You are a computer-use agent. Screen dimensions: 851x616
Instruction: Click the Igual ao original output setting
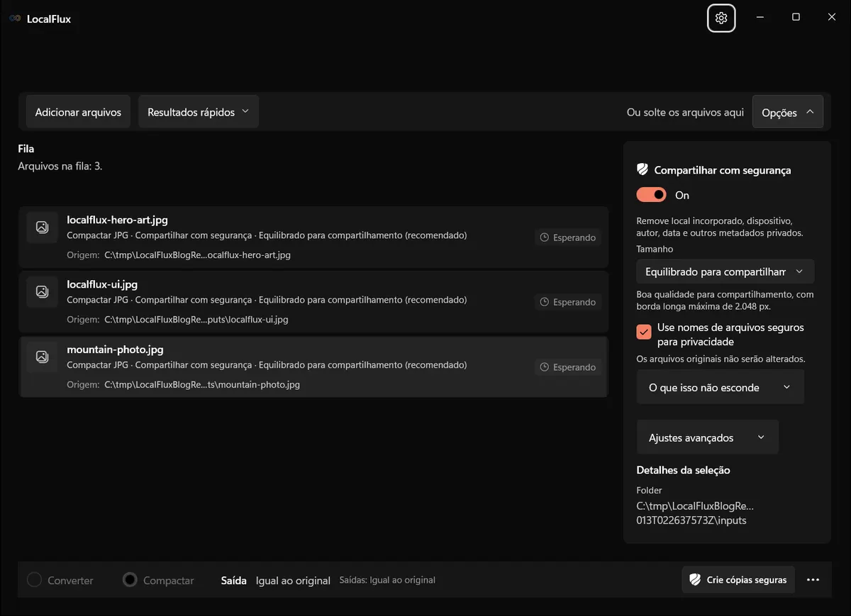293,581
